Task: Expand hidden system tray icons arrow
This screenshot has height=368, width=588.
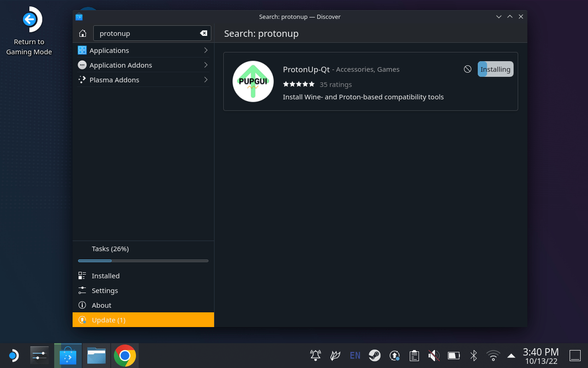Action: [511, 355]
